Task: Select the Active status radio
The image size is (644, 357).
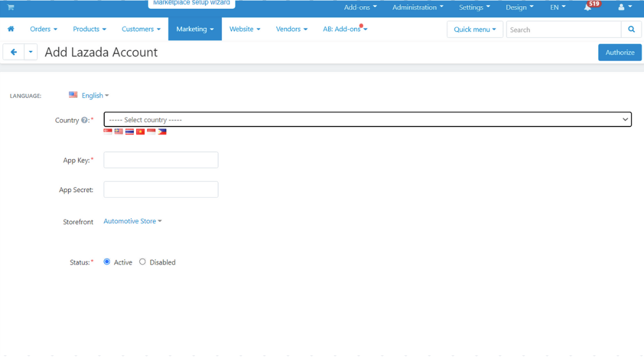Action: click(107, 262)
